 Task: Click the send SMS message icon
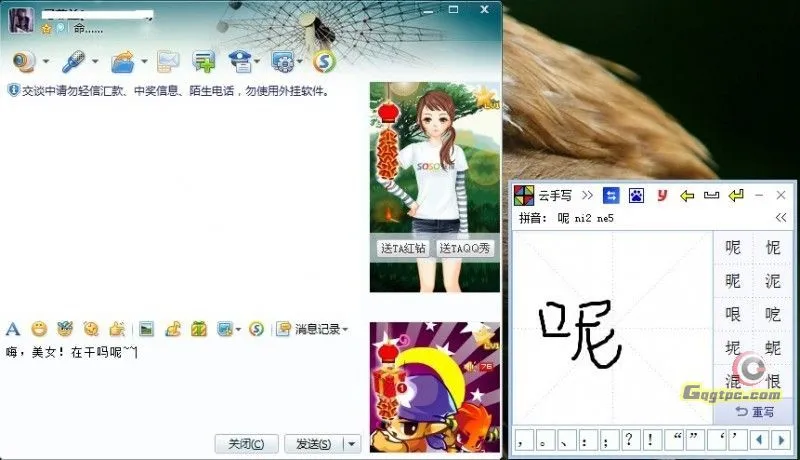click(x=168, y=62)
